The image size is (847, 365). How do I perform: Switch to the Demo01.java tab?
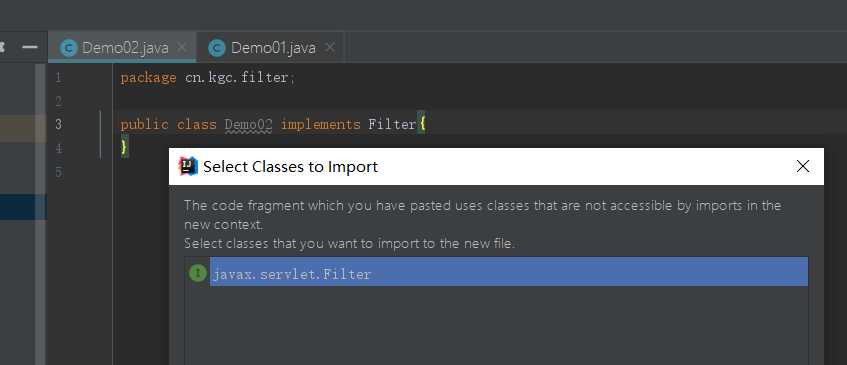pyautogui.click(x=271, y=48)
